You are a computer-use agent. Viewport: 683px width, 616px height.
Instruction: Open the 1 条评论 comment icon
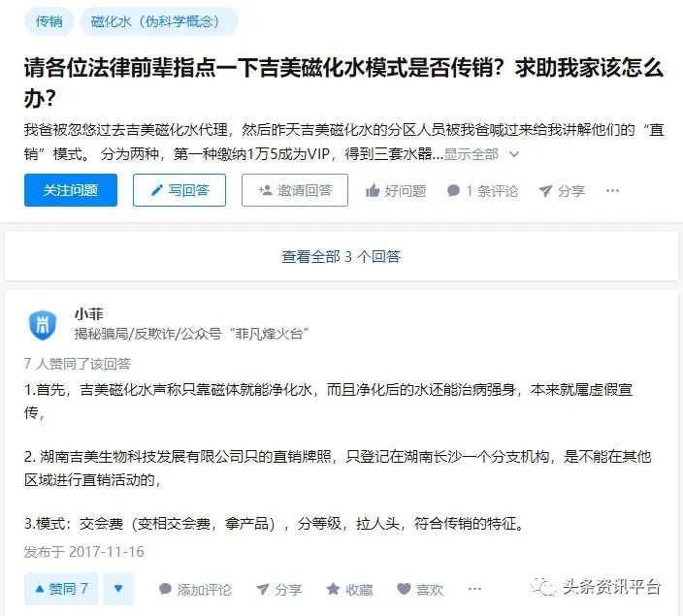[x=482, y=191]
